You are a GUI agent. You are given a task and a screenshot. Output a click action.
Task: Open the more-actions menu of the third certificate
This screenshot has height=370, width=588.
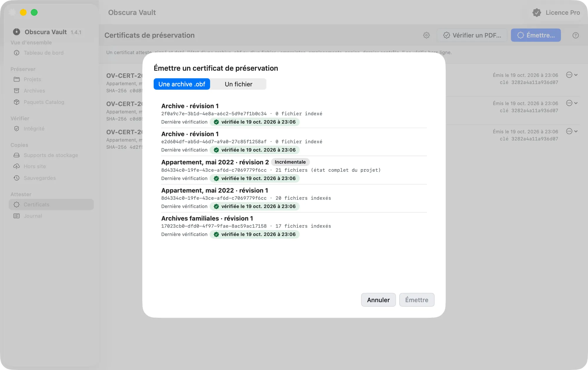tap(572, 131)
